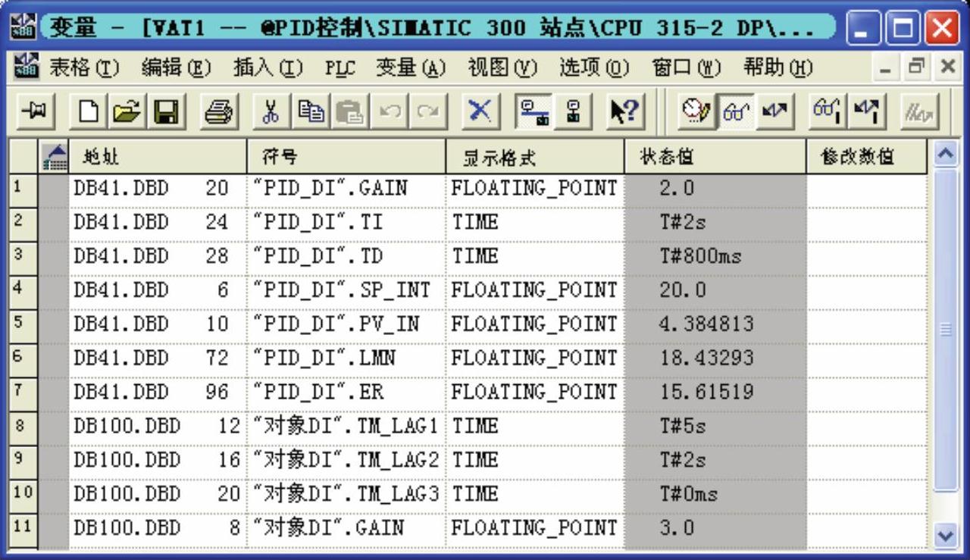
Task: Delete with the blue X icon
Action: point(478,111)
